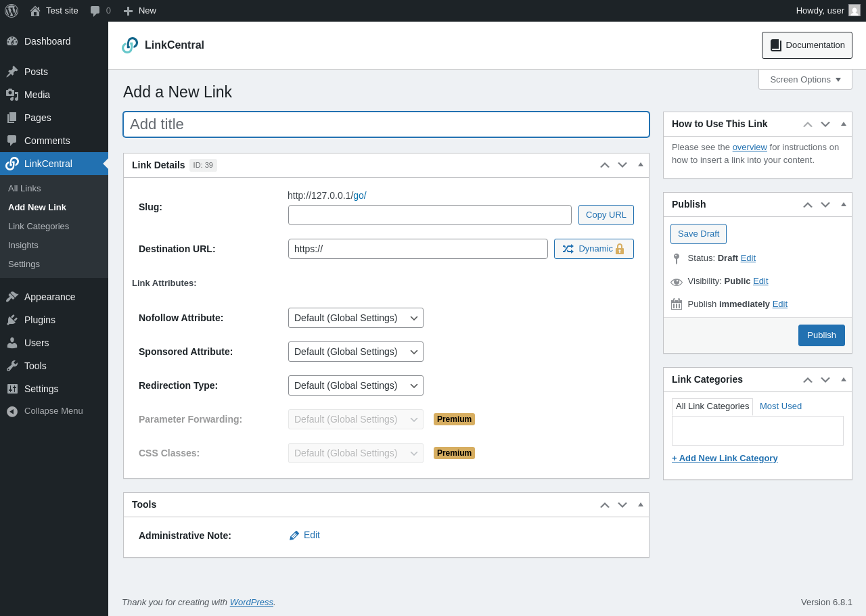Open LinkCentral Settings submenu item
Image resolution: width=866 pixels, height=616 pixels.
click(x=54, y=264)
